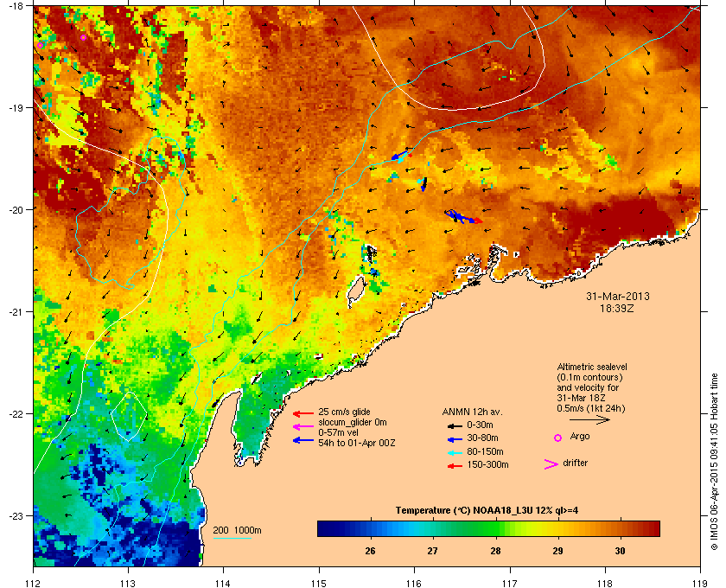Click the text 0.5m/s (1kt 24h)
This screenshot has height=588, width=726.
591,409
